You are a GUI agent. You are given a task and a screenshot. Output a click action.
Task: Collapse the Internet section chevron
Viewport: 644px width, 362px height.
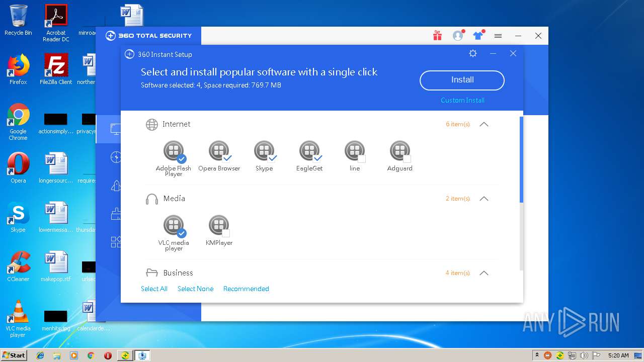coord(484,124)
